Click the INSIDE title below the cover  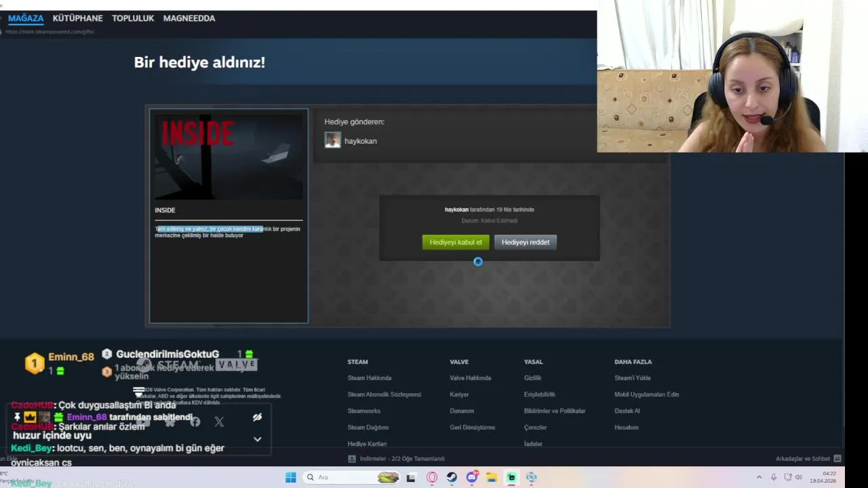click(165, 210)
